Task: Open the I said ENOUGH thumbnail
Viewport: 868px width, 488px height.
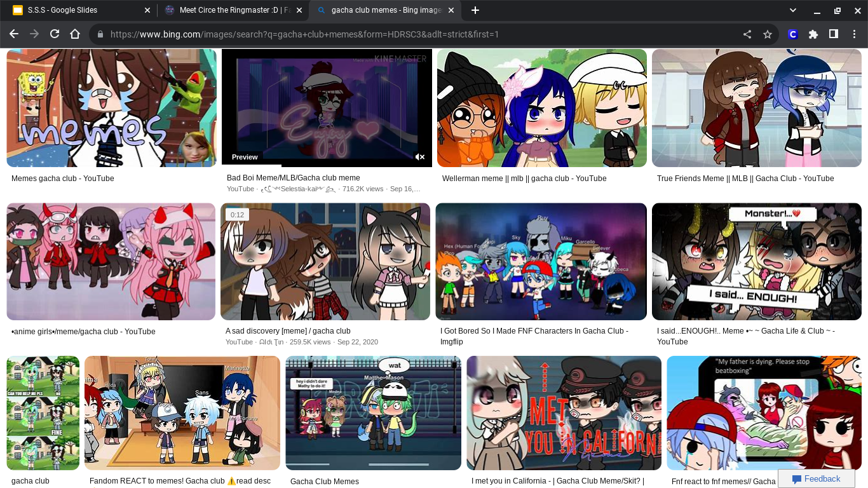Action: coord(757,261)
